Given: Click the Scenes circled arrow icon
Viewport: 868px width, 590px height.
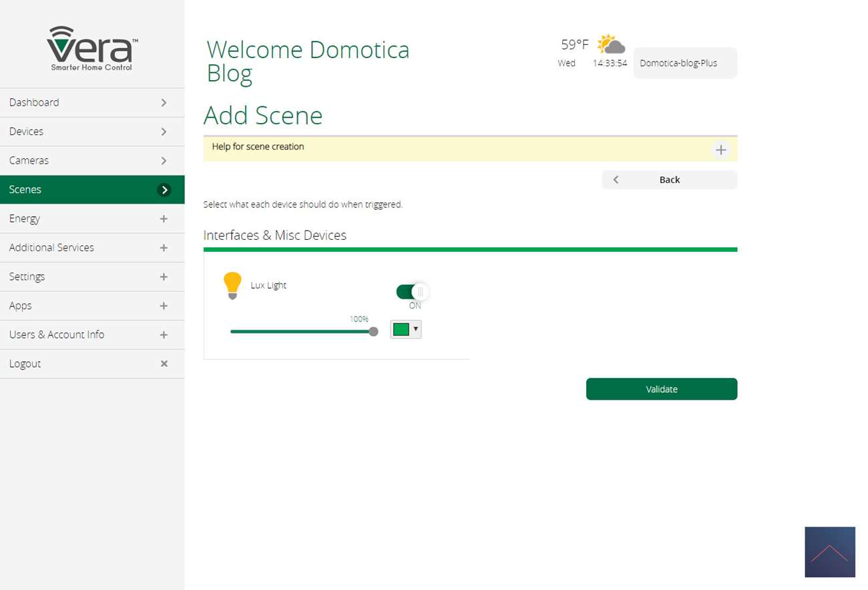Looking at the screenshot, I should pyautogui.click(x=164, y=190).
